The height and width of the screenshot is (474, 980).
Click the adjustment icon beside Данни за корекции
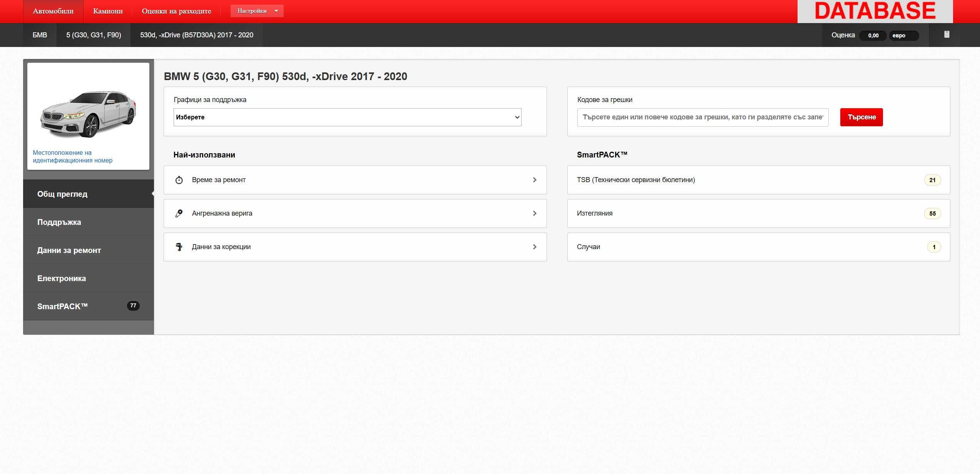[179, 247]
